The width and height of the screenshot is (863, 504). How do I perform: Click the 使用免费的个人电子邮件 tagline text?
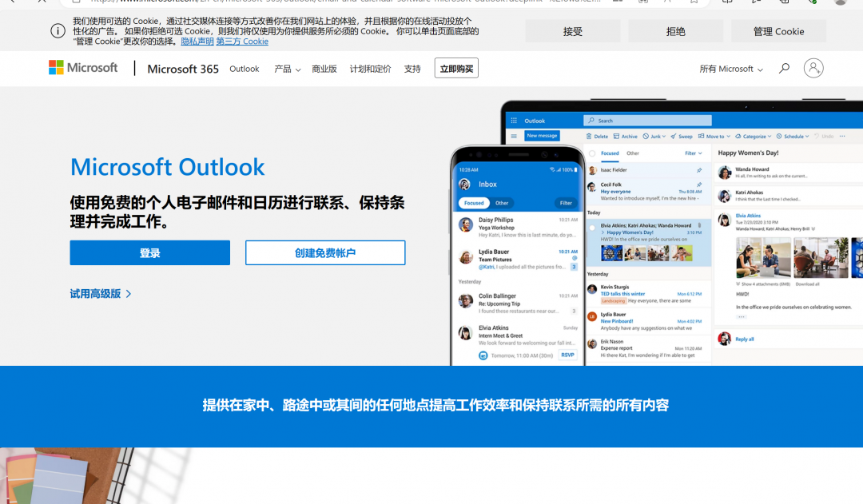pos(237,212)
